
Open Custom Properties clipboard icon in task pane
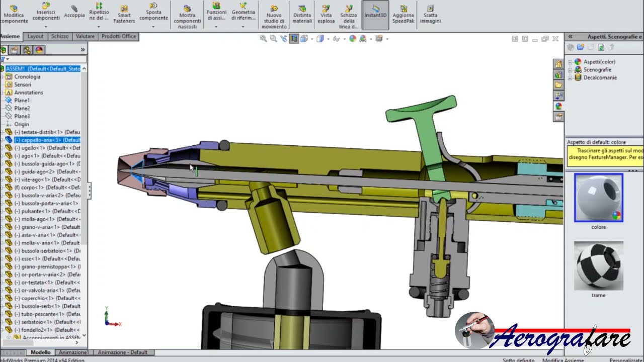tap(558, 117)
